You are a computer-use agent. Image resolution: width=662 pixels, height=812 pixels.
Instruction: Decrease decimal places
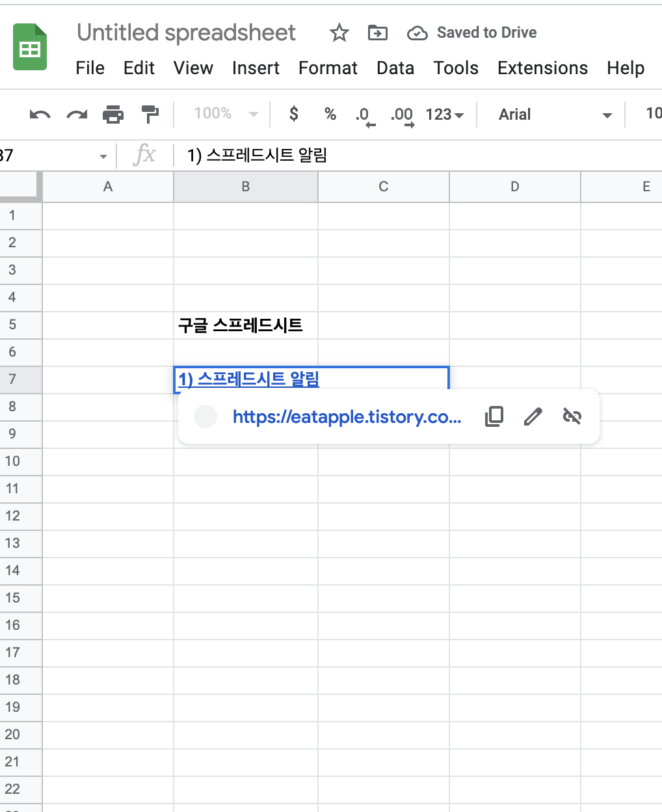point(365,116)
